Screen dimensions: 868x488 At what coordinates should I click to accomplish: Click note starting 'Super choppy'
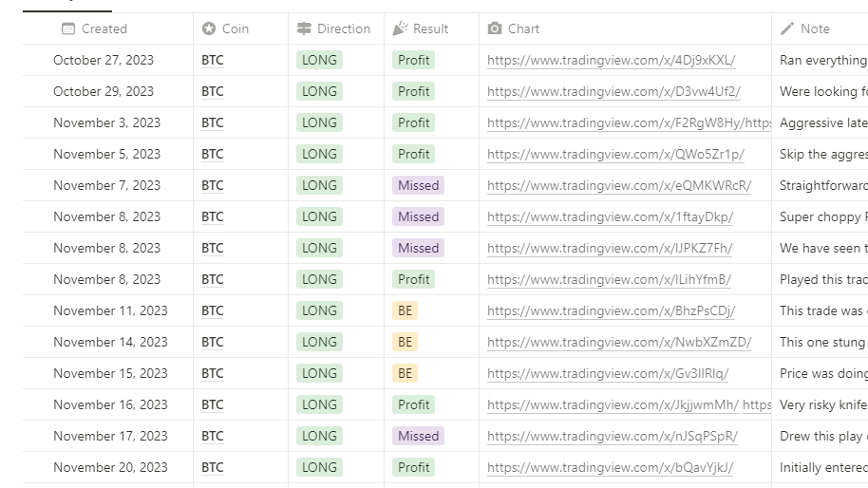pyautogui.click(x=823, y=216)
